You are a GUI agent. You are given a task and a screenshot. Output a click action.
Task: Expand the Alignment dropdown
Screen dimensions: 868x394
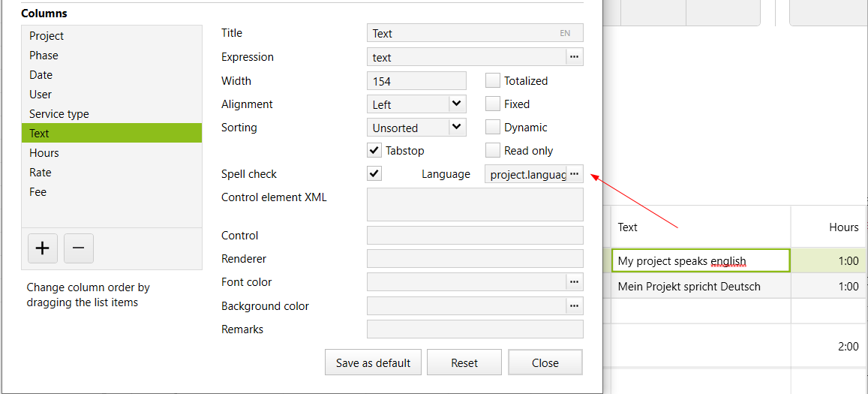(457, 104)
